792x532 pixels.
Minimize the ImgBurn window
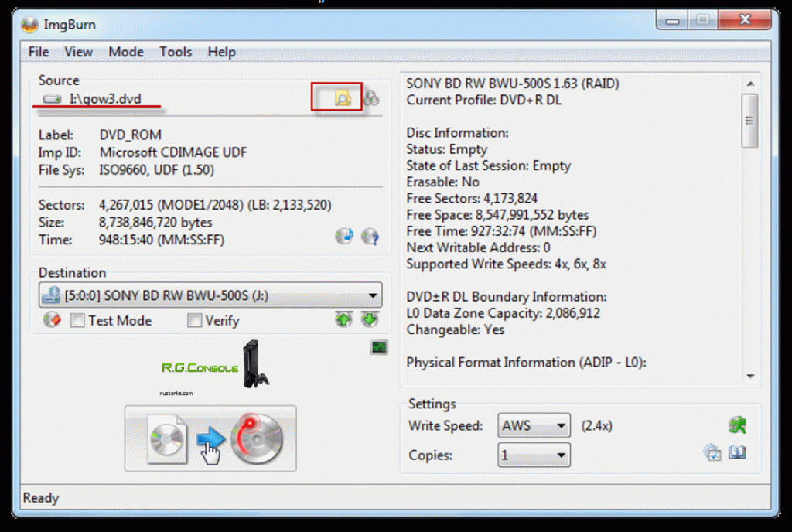click(672, 20)
